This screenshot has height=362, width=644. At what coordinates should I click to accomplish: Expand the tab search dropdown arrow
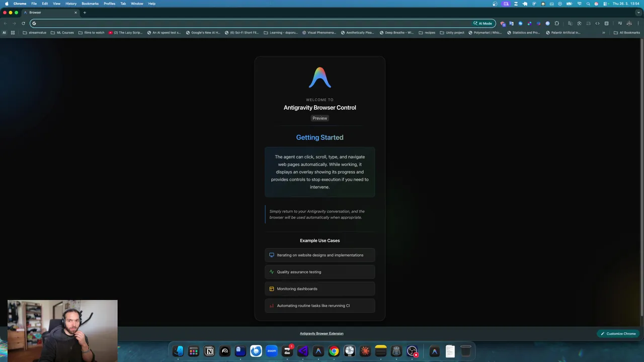tap(638, 13)
